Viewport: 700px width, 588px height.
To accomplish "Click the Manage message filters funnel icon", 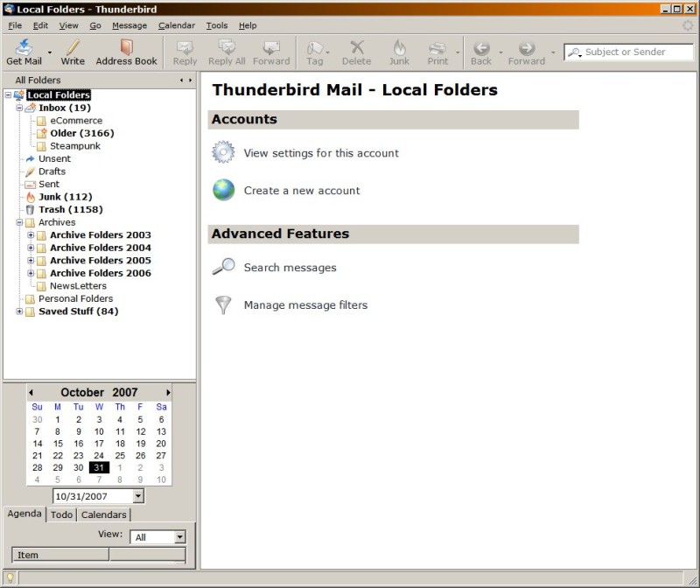I will point(224,304).
